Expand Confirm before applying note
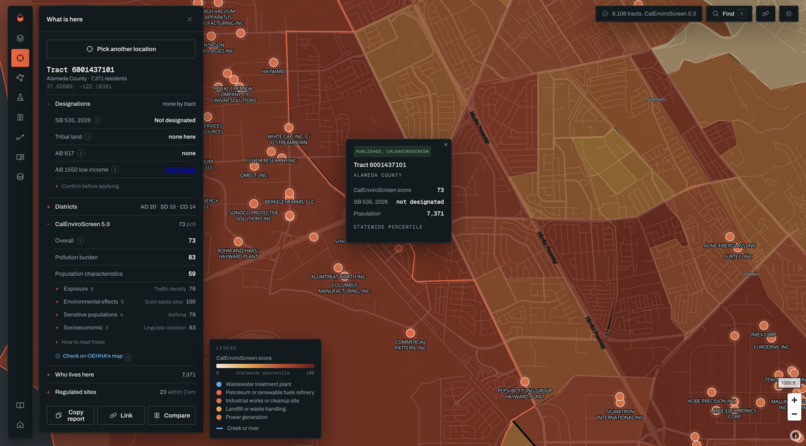Image resolution: width=806 pixels, height=446 pixels. 87,186
